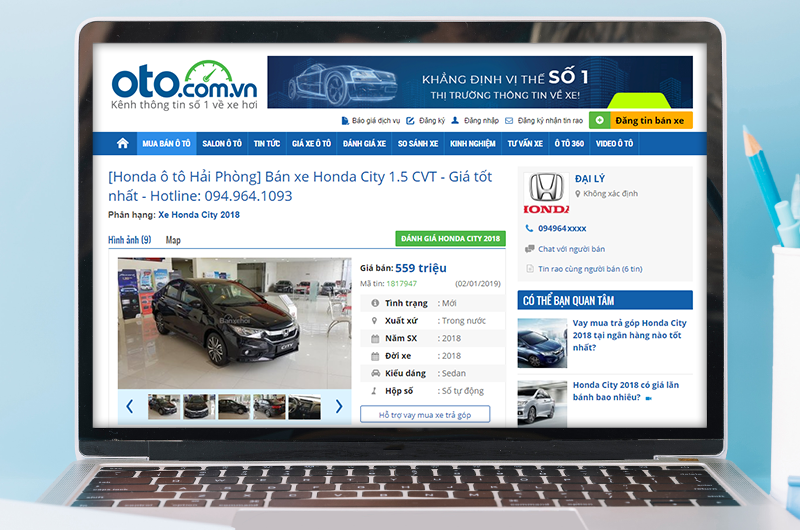Click the blue Honda City article thumbnail
This screenshot has height=530, width=800.
pos(542,343)
